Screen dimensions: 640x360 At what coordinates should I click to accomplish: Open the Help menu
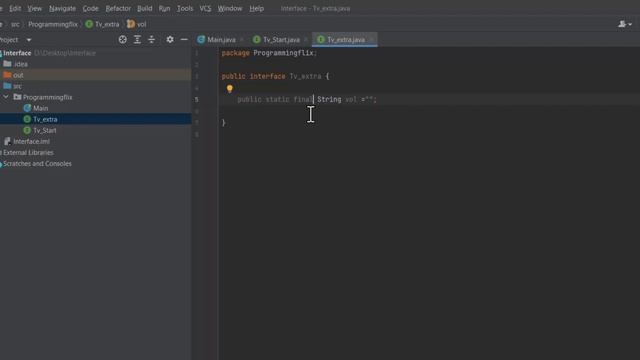pyautogui.click(x=257, y=9)
